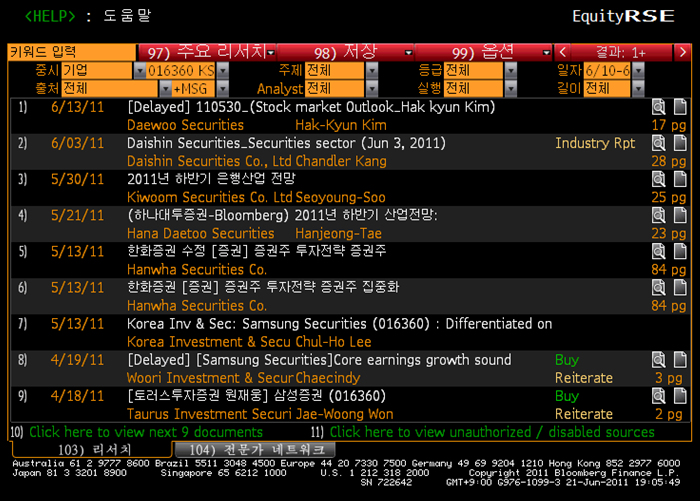Viewport: 700px width, 501px height.
Task: Open document icon for row 5 Hanwha report
Action: [x=680, y=252]
